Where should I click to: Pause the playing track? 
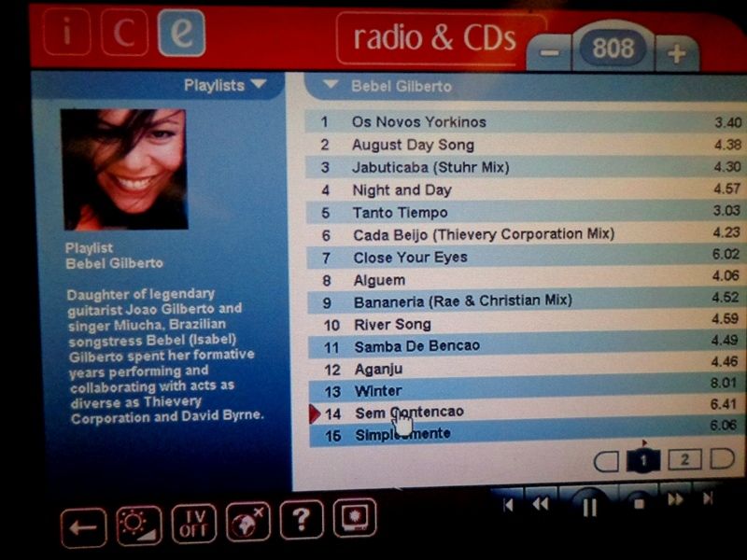[590, 508]
